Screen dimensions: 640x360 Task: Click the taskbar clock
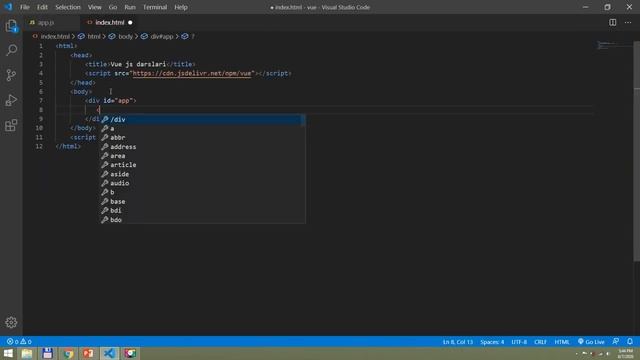(x=625, y=353)
